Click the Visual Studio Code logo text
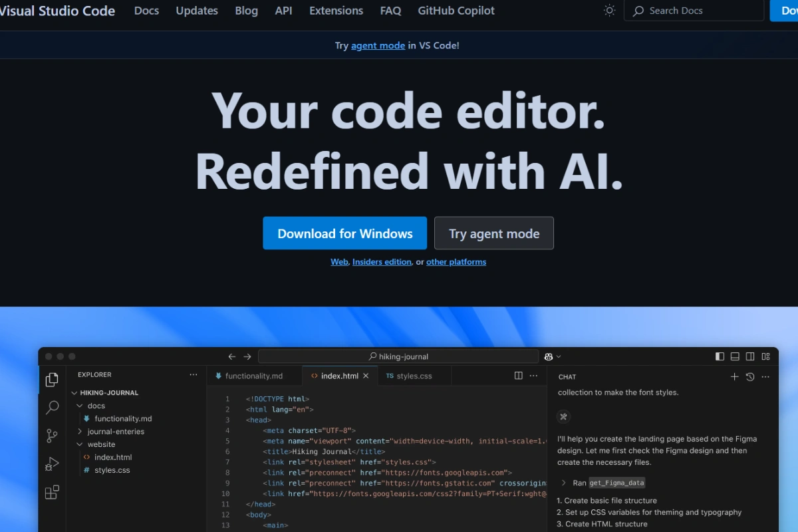The image size is (798, 532). [57, 11]
